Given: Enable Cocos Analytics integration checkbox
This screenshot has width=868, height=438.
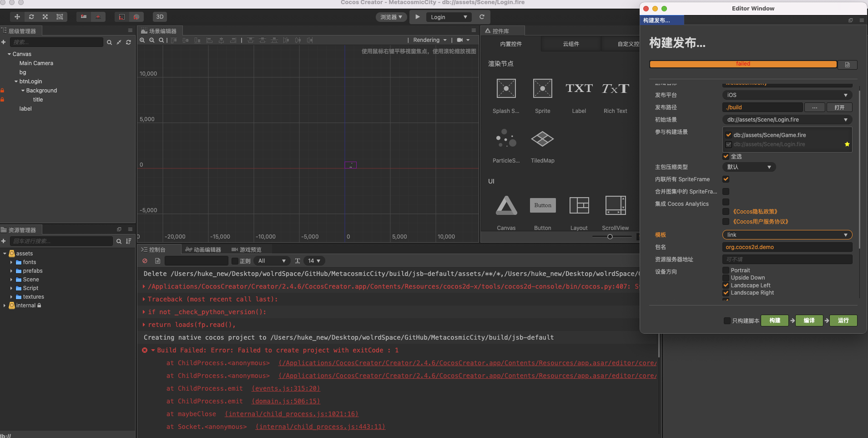Looking at the screenshot, I should [x=726, y=202].
